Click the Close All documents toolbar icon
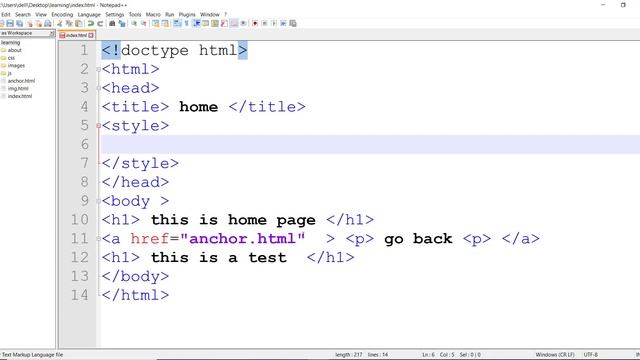Image resolution: width=640 pixels, height=360 pixels. (38, 23)
